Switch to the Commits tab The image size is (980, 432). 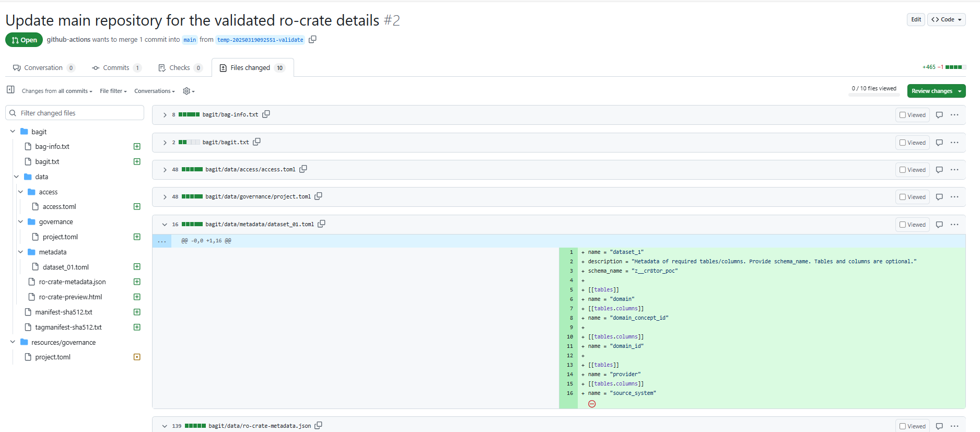click(116, 68)
